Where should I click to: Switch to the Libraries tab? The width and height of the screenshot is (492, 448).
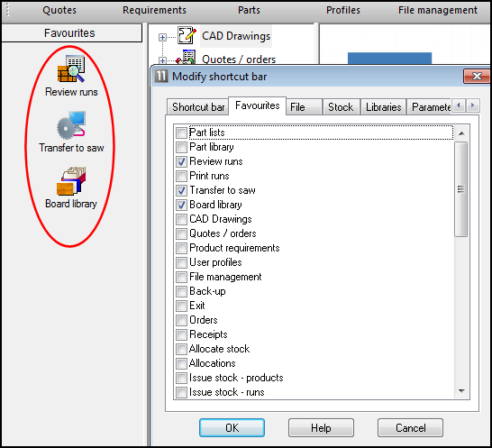click(384, 107)
